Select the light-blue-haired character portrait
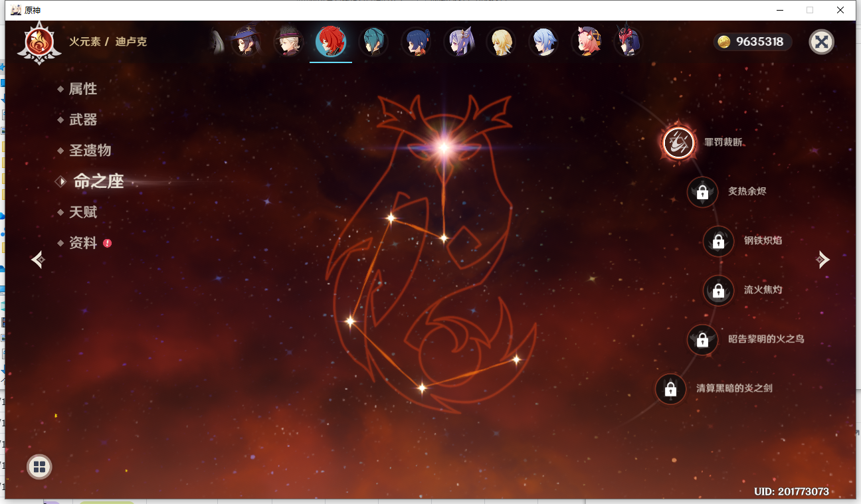Viewport: 861px width, 504px height. (543, 42)
